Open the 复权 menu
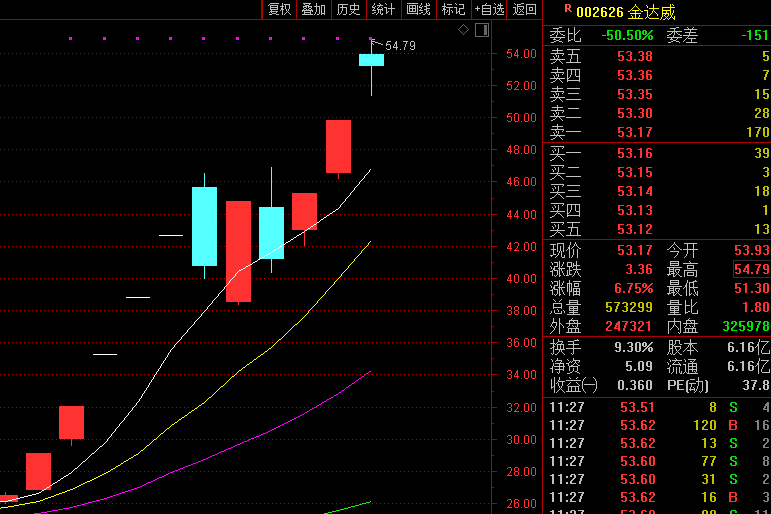This screenshot has width=771, height=514. pos(279,9)
